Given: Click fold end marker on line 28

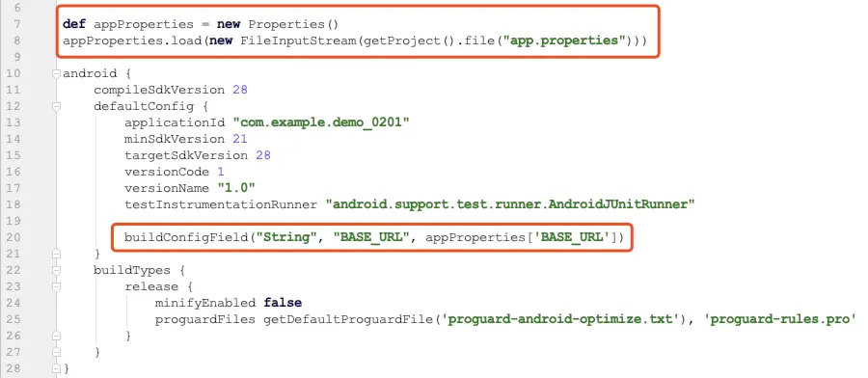Looking at the screenshot, I should [56, 368].
